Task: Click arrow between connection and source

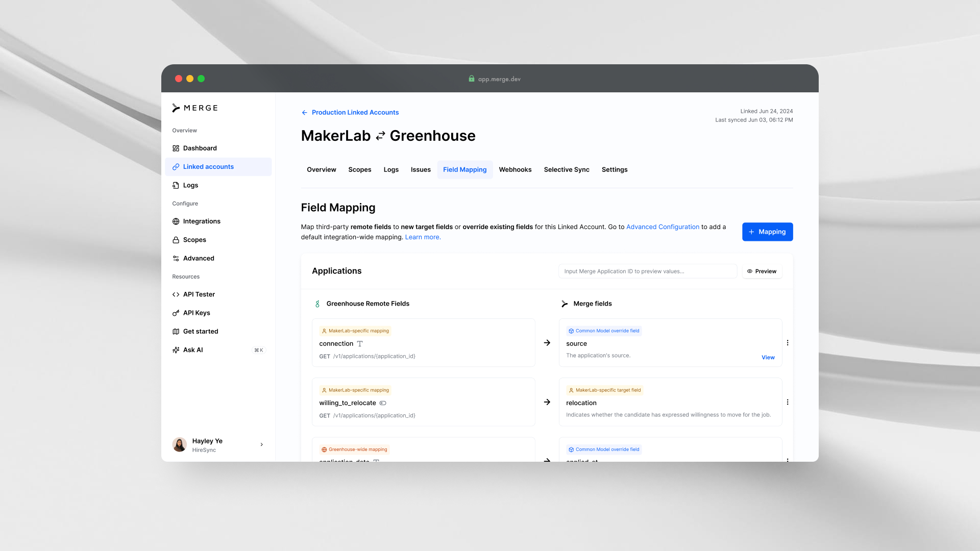Action: click(x=547, y=343)
